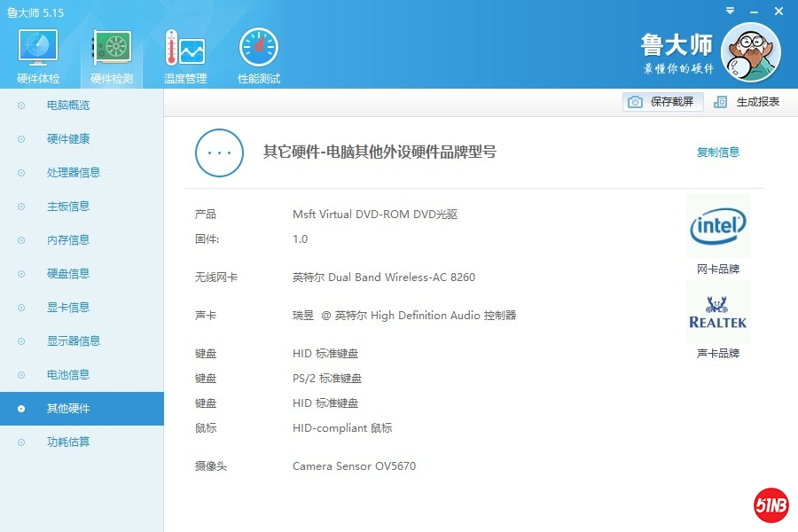The width and height of the screenshot is (798, 532).
Task: View 内存信息 memory information
Action: coord(68,240)
